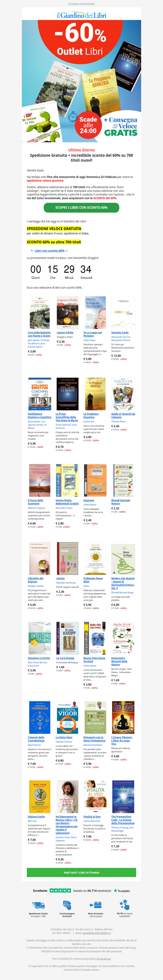Image resolution: width=163 pixels, height=980 pixels.
Task: Click the Reso Gratuito return box icon
Action: (96, 905)
